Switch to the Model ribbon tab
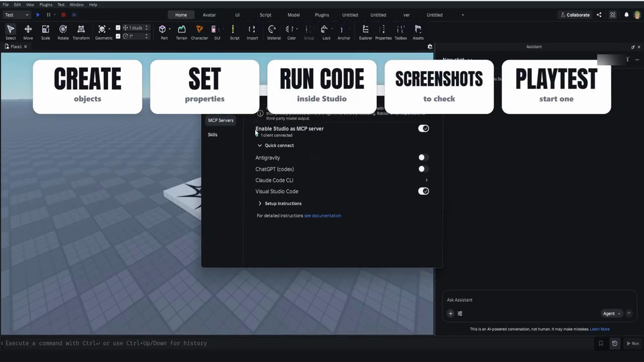This screenshot has width=644, height=362. tap(294, 15)
